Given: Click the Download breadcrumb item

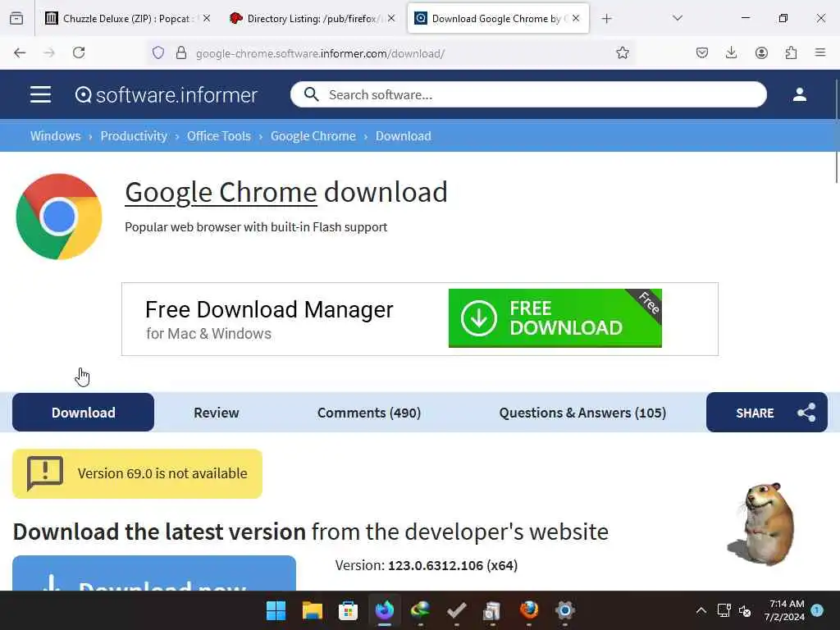Looking at the screenshot, I should tap(404, 136).
